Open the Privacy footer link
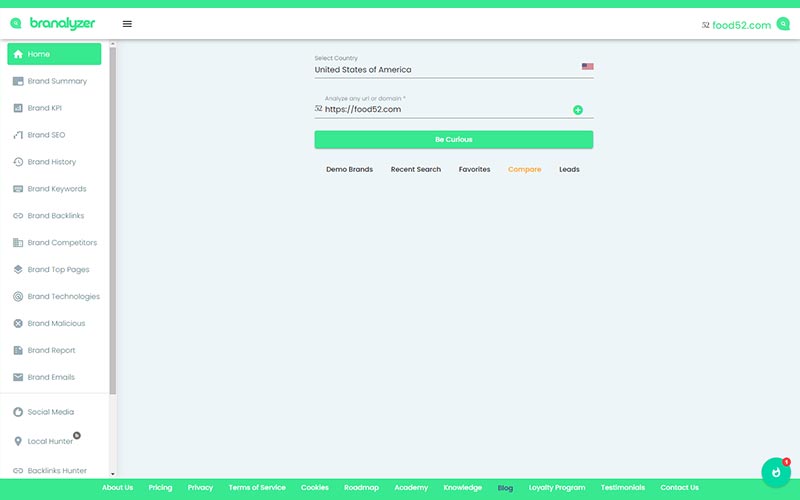 click(200, 488)
